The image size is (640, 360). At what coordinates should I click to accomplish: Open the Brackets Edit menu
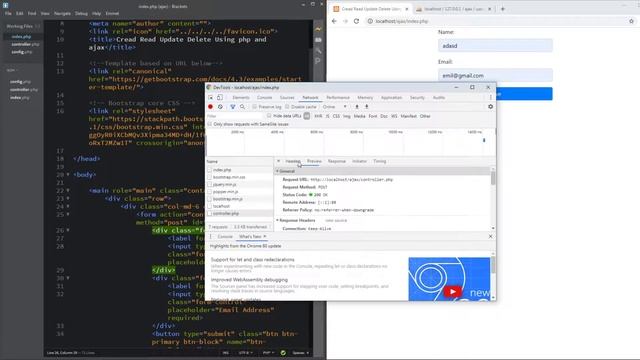coord(20,13)
